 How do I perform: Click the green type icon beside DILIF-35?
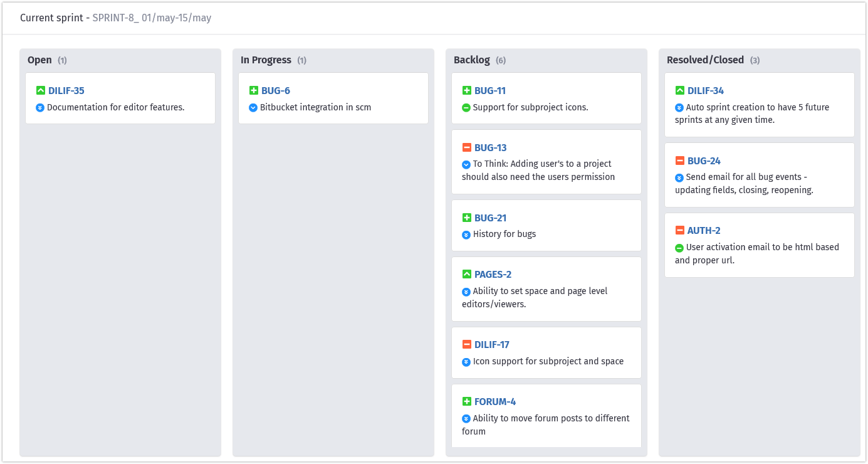pyautogui.click(x=41, y=91)
